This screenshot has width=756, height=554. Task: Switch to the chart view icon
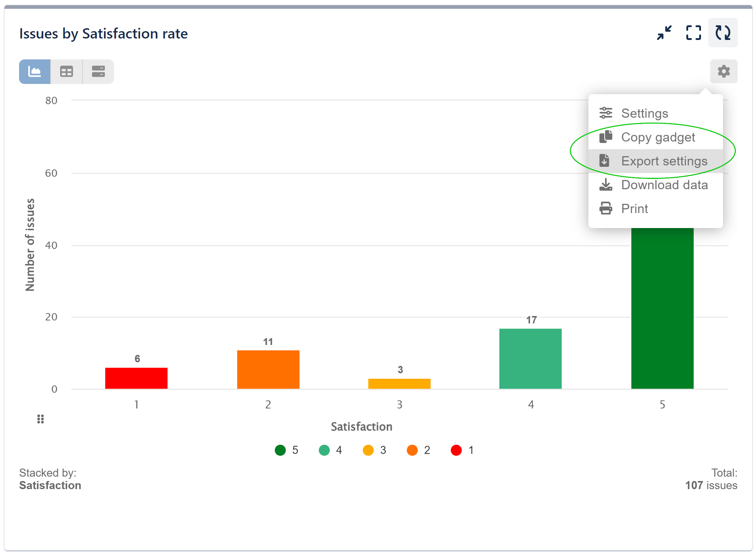(34, 71)
